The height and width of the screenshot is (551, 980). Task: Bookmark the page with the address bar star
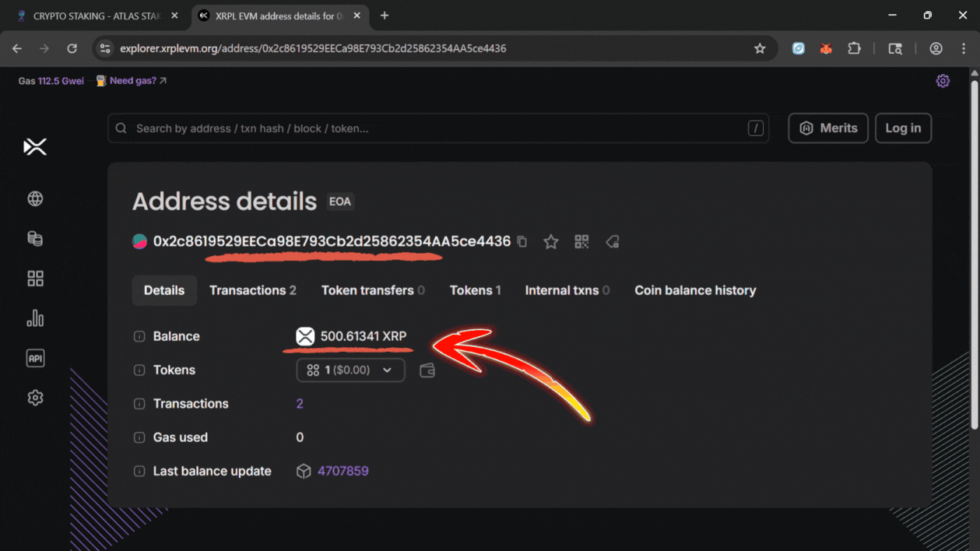coord(759,48)
